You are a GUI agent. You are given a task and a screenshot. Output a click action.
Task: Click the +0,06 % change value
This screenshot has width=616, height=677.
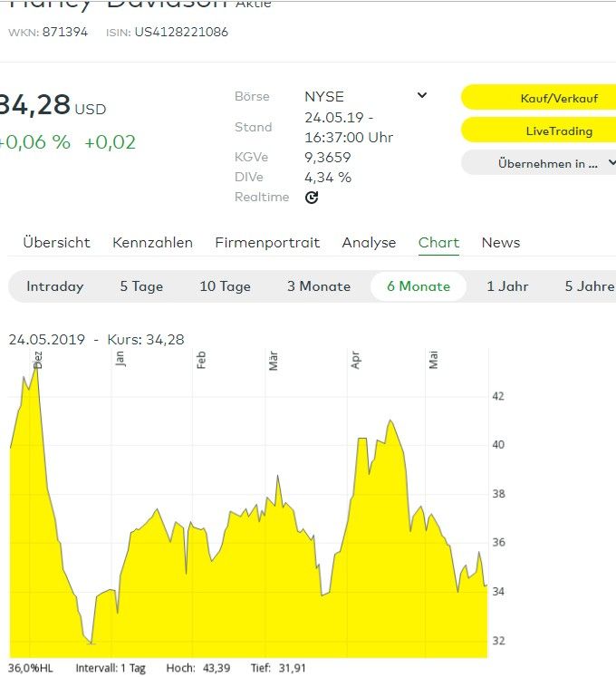pyautogui.click(x=34, y=142)
